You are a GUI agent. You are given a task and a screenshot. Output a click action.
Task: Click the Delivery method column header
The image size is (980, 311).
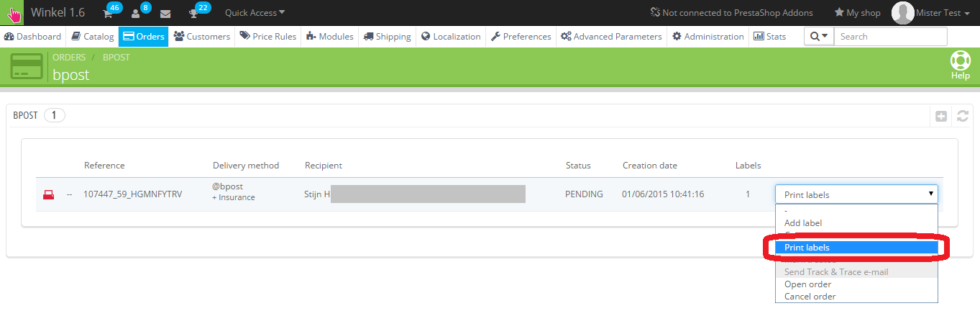pos(246,165)
